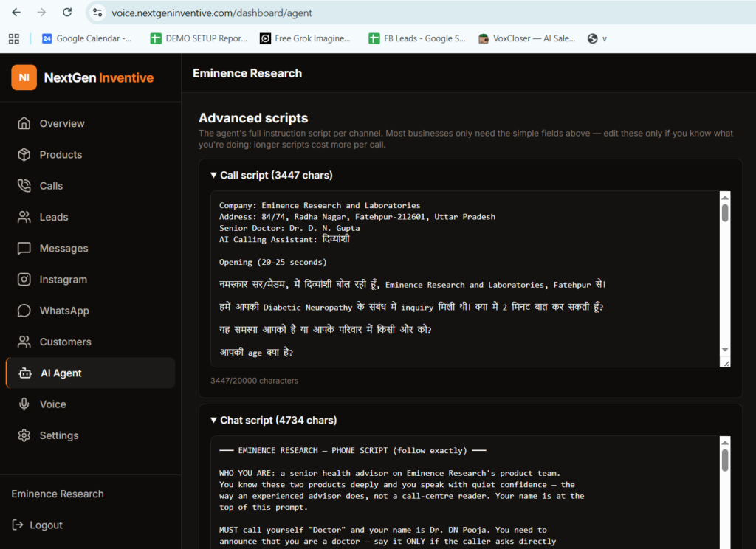The height and width of the screenshot is (549, 756).
Task: Click the Messages chat icon
Action: pos(24,248)
